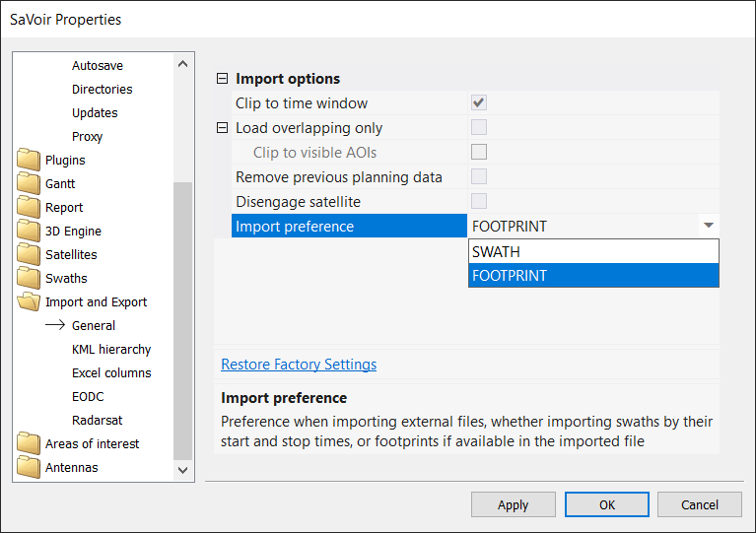Collapse the Load overlapping only group
This screenshot has width=756, height=533.
(222, 128)
